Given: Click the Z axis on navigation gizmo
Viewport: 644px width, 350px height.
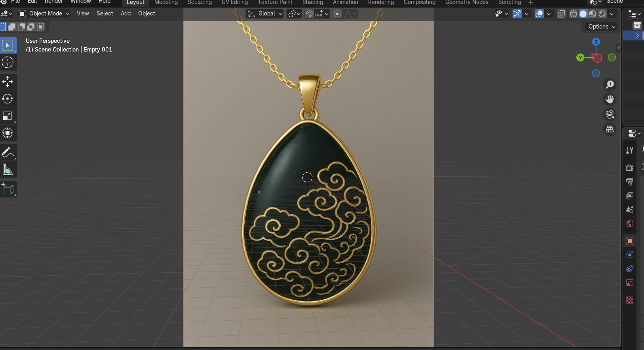Looking at the screenshot, I should point(596,42).
